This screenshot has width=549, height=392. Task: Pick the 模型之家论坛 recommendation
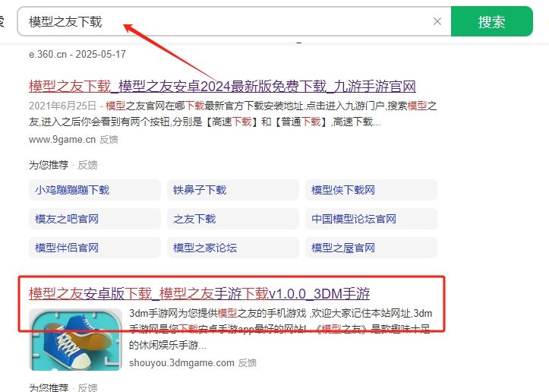coord(233,248)
